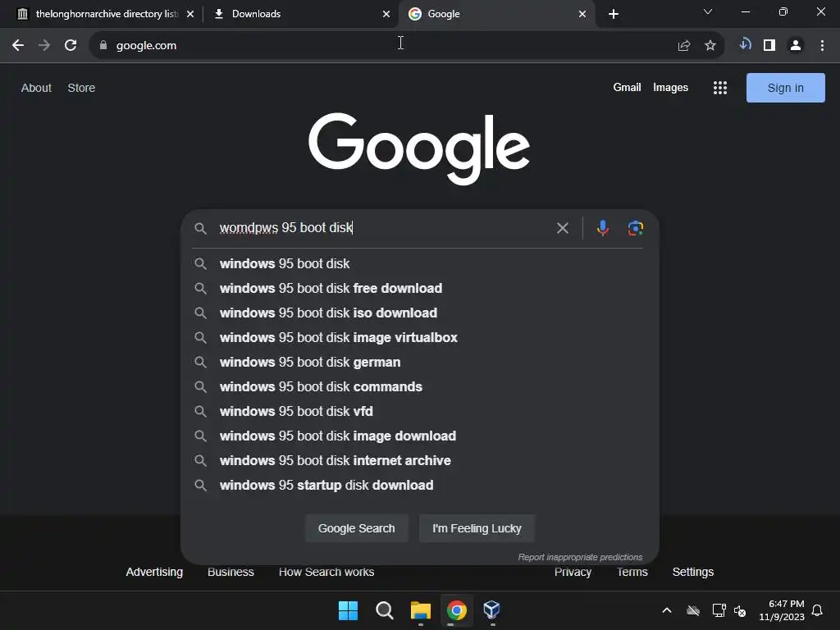Image resolution: width=840 pixels, height=630 pixels.
Task: Open Windows taskbar search
Action: click(385, 610)
